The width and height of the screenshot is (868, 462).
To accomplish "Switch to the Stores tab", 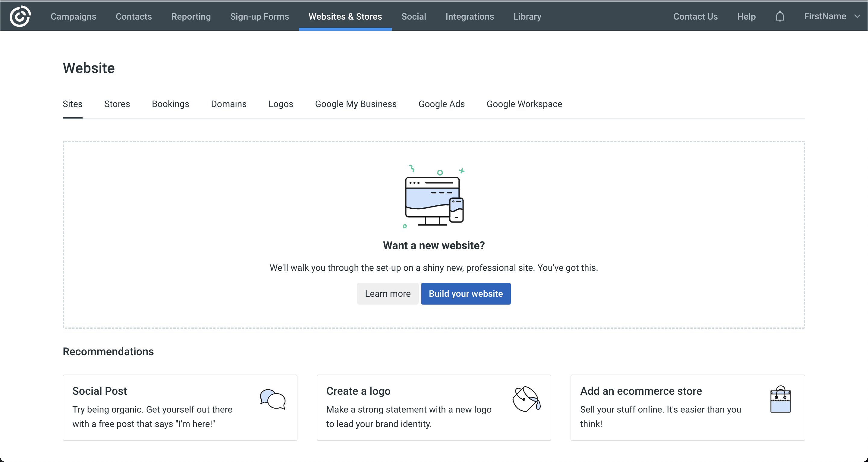I will coord(117,104).
